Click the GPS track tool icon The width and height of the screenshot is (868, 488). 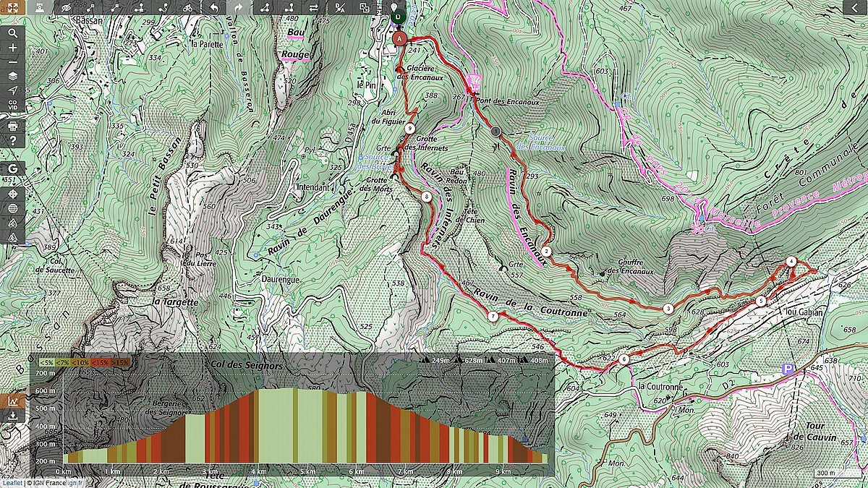tap(40, 8)
